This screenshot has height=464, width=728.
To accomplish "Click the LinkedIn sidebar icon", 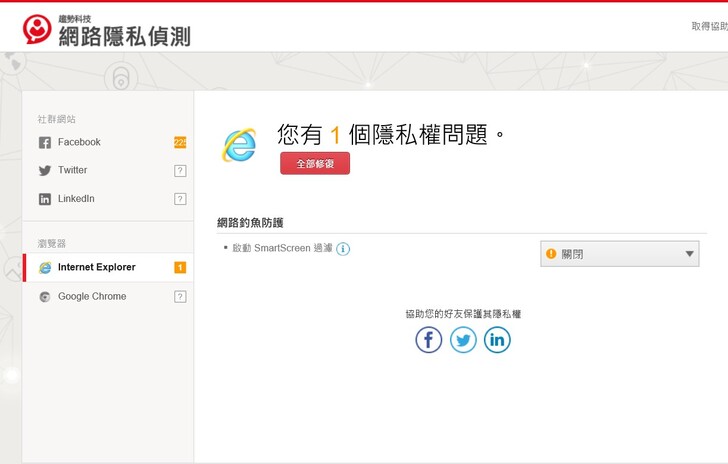I will tap(45, 199).
